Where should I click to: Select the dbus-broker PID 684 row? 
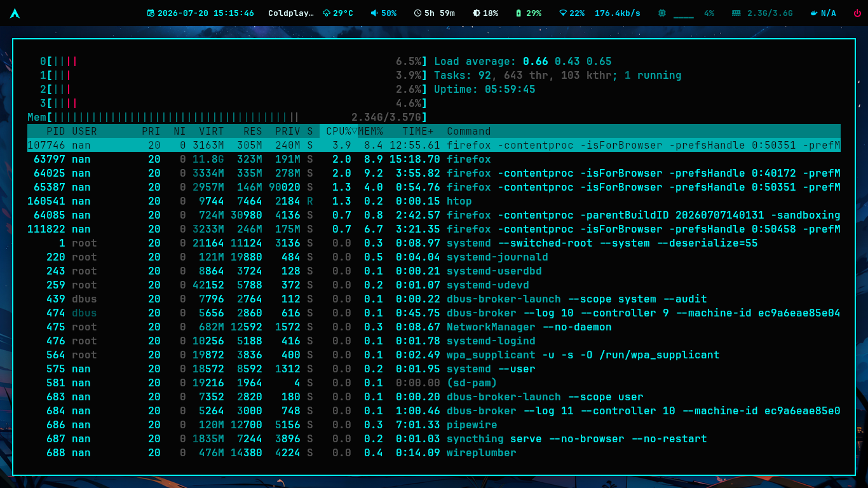pos(434,410)
